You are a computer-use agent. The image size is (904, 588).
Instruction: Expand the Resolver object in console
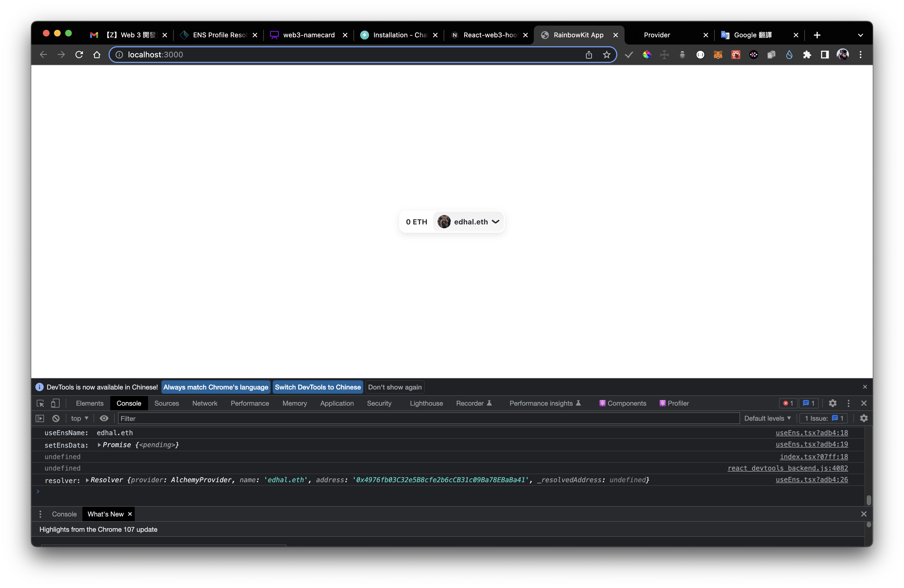[87, 480]
